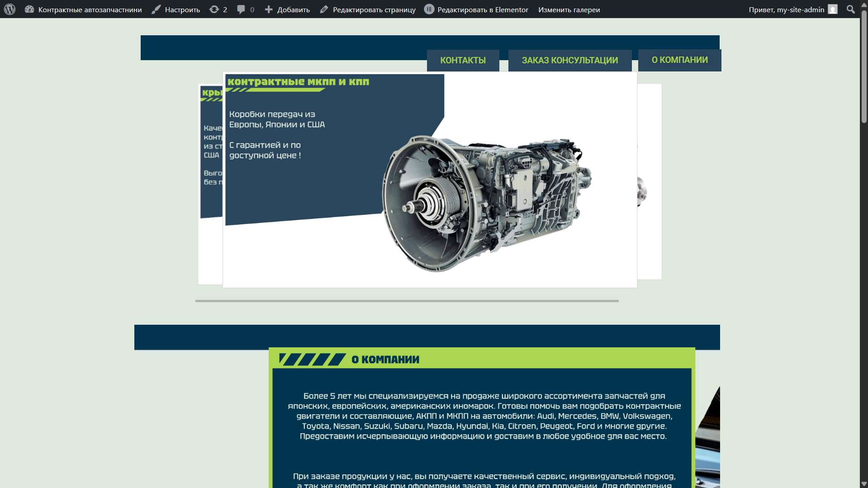Click the site dashboard gauge icon
Image resolution: width=868 pixels, height=488 pixels.
[x=29, y=9]
